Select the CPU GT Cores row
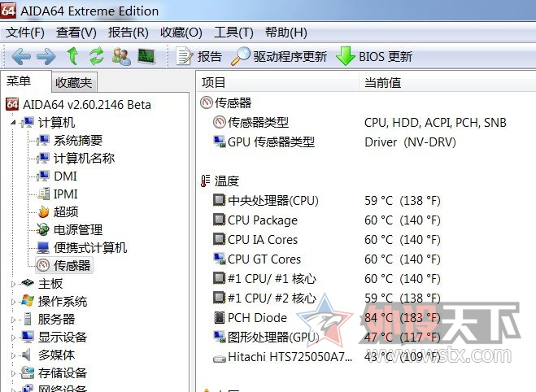Viewport: 536px width, 392px height. pos(326,259)
